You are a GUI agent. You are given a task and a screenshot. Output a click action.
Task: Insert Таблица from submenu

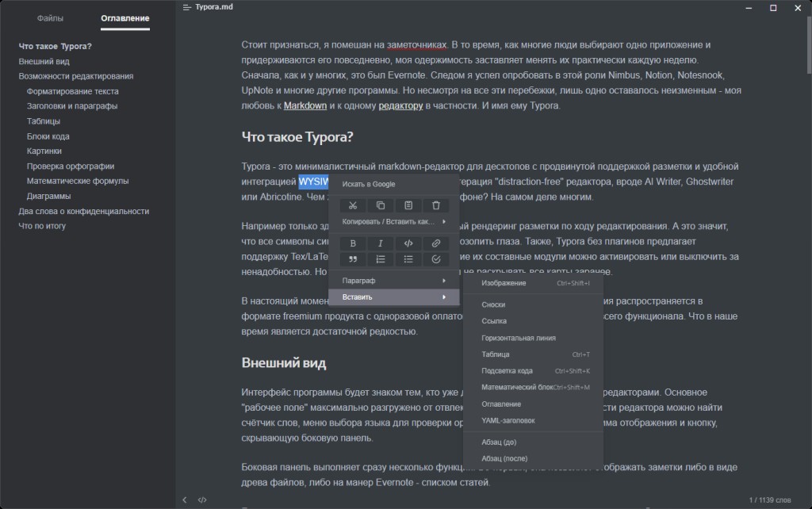[x=534, y=354]
